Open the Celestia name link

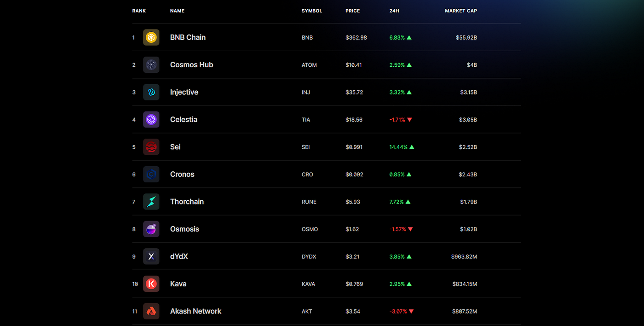point(184,120)
